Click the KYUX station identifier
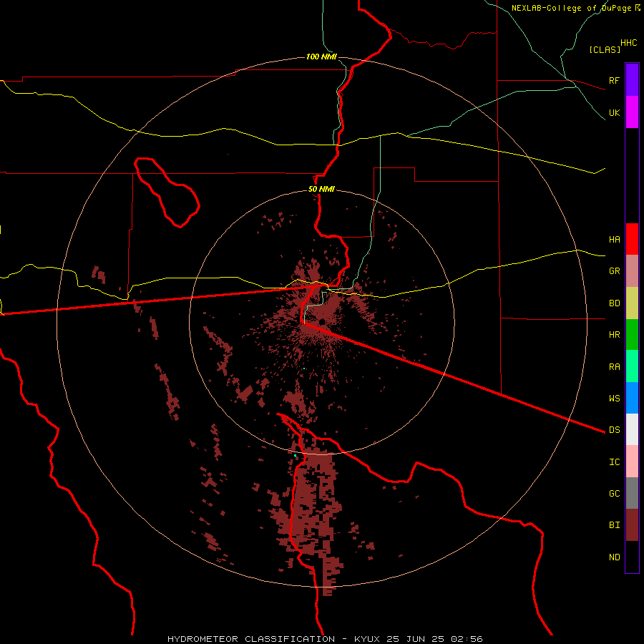Image resolution: width=644 pixels, height=644 pixels. click(367, 639)
